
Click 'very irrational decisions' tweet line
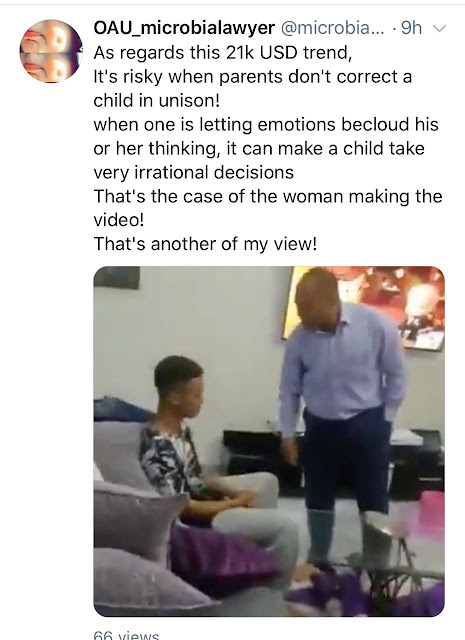[194, 172]
